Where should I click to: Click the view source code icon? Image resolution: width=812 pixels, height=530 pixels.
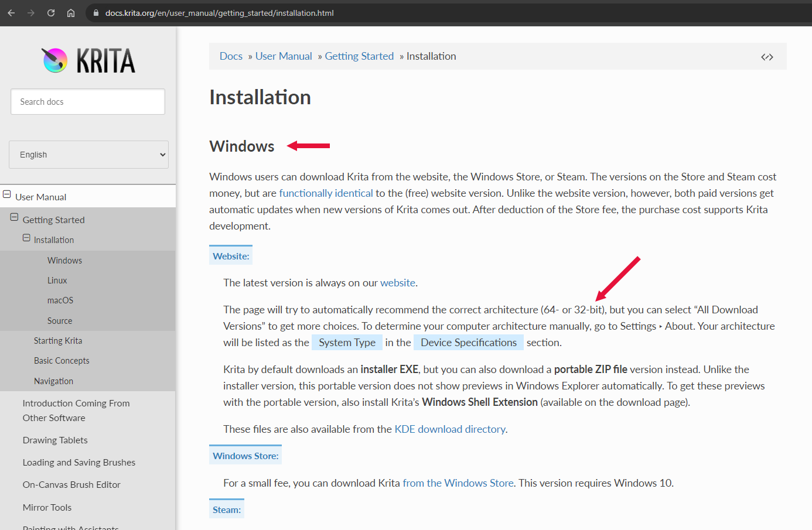(x=767, y=57)
